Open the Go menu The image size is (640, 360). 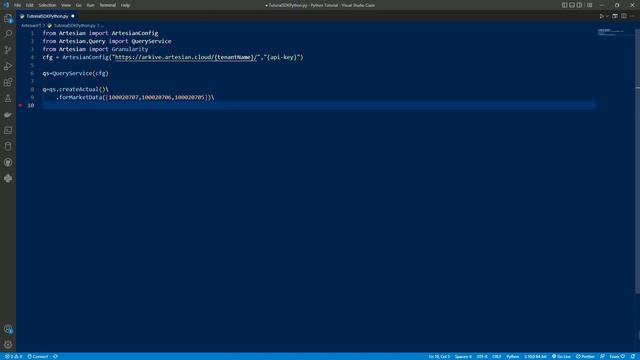point(78,5)
